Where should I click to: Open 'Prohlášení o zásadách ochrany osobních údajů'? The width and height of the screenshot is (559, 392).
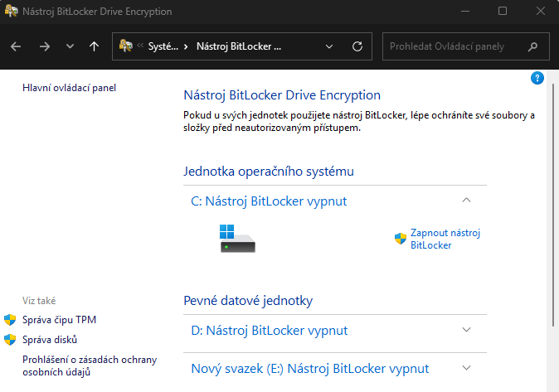tap(90, 365)
